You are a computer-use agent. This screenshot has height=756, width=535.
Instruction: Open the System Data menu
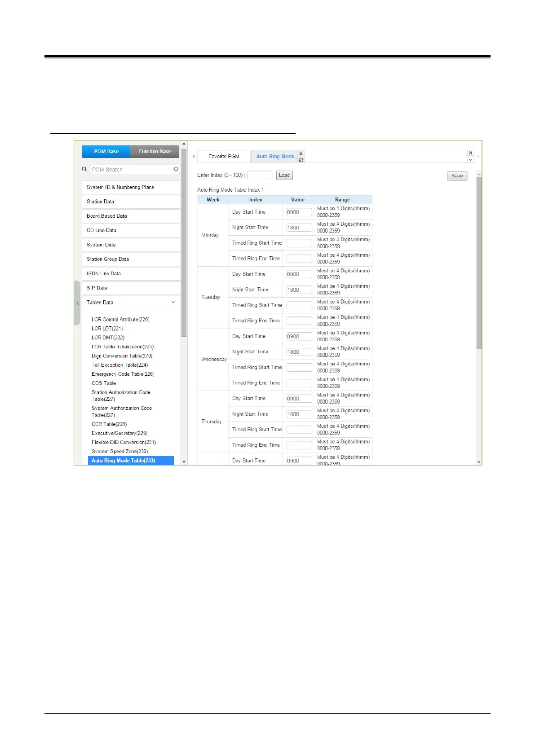[x=131, y=245]
